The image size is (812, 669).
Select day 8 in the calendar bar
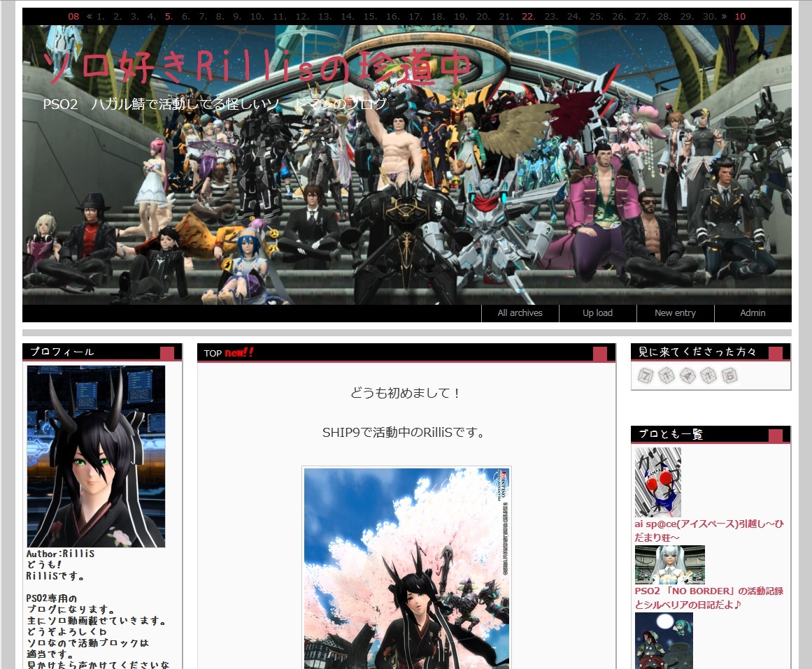(220, 17)
